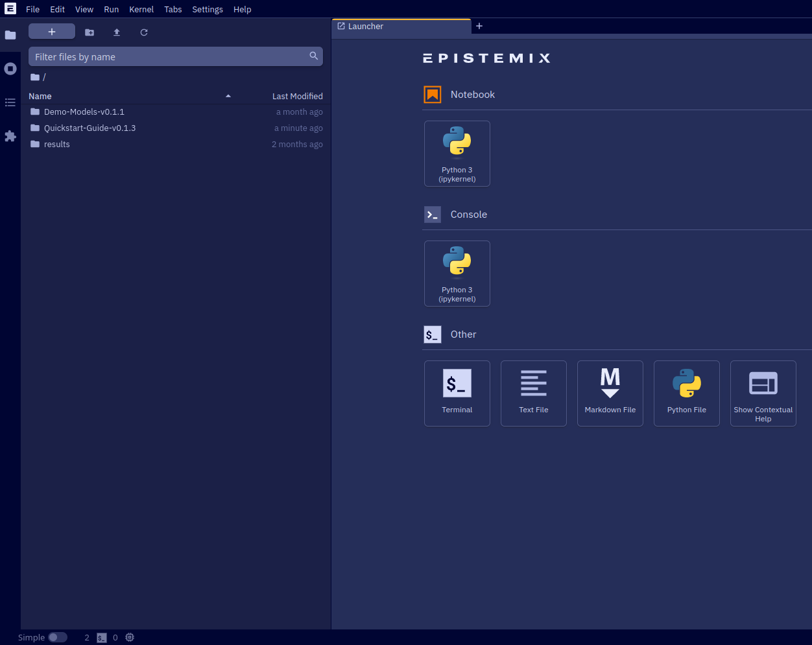
Task: Add a new launcher tab with plus
Action: (479, 26)
